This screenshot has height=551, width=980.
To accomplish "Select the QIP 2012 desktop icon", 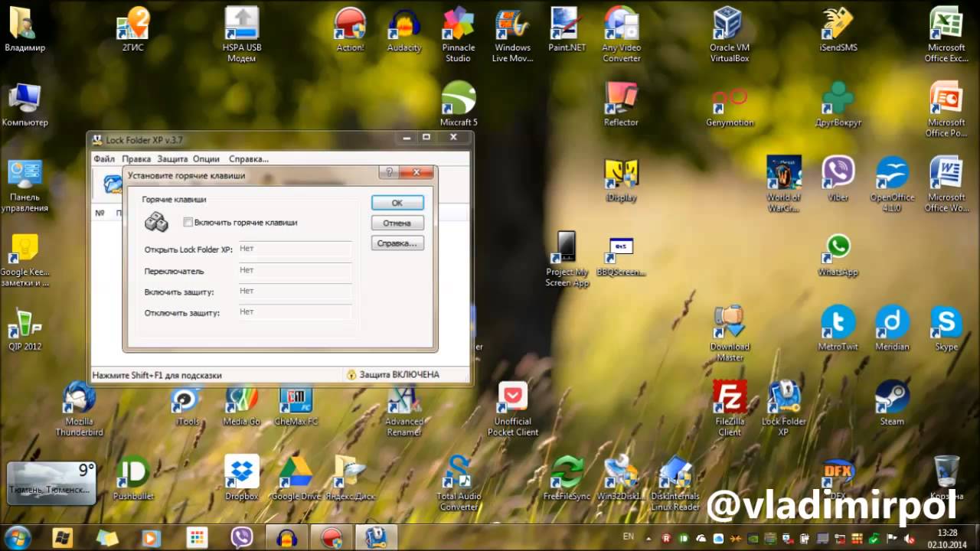I will tap(24, 329).
